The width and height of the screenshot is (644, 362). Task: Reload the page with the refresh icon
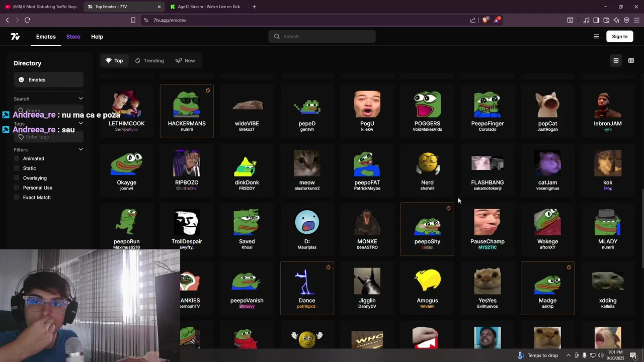tap(27, 20)
